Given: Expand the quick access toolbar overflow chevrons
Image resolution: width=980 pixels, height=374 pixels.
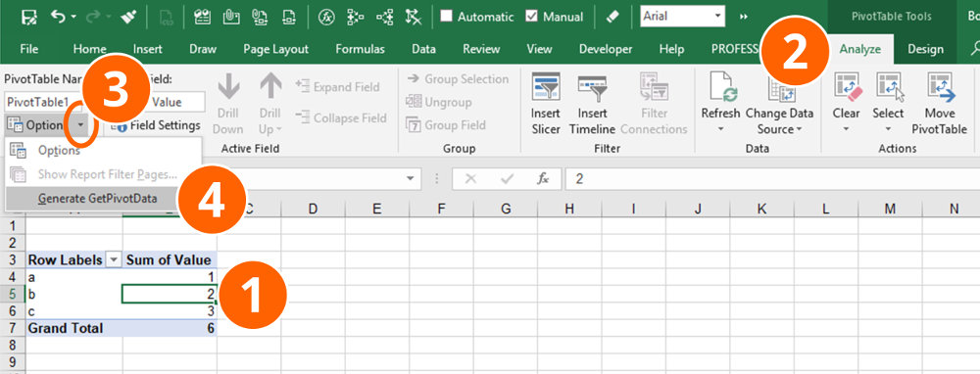Looking at the screenshot, I should (744, 17).
